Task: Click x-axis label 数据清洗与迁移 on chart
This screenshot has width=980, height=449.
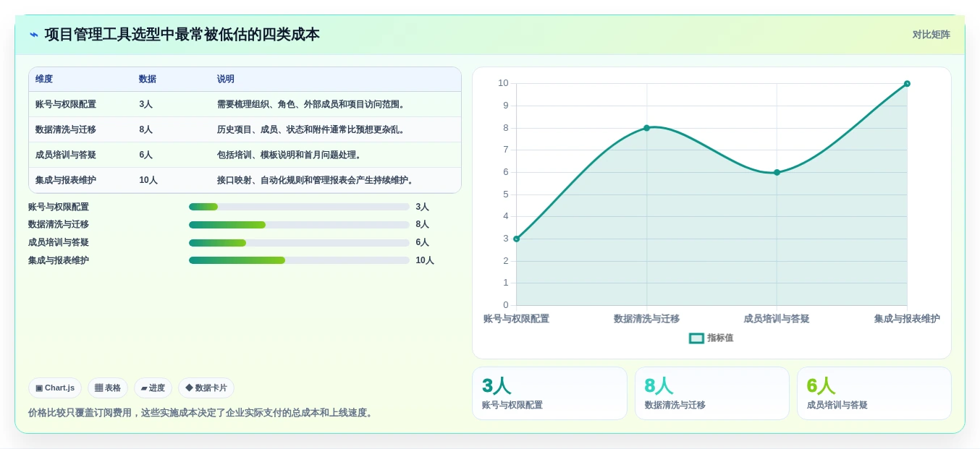Action: [x=646, y=319]
